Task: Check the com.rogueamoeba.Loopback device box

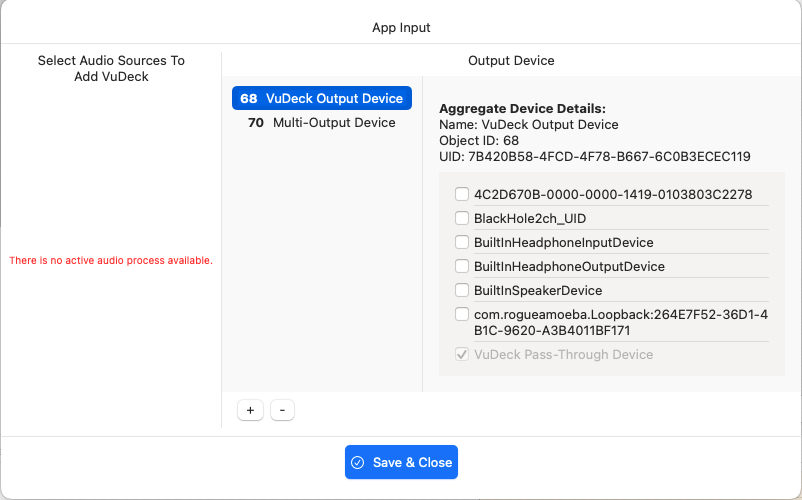Action: (x=462, y=314)
